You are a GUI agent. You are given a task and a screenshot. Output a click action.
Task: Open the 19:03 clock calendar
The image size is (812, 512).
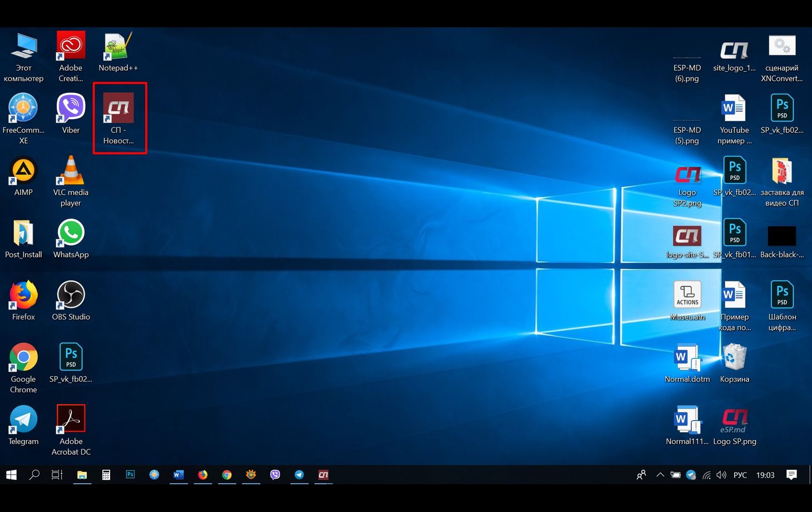tap(765, 475)
